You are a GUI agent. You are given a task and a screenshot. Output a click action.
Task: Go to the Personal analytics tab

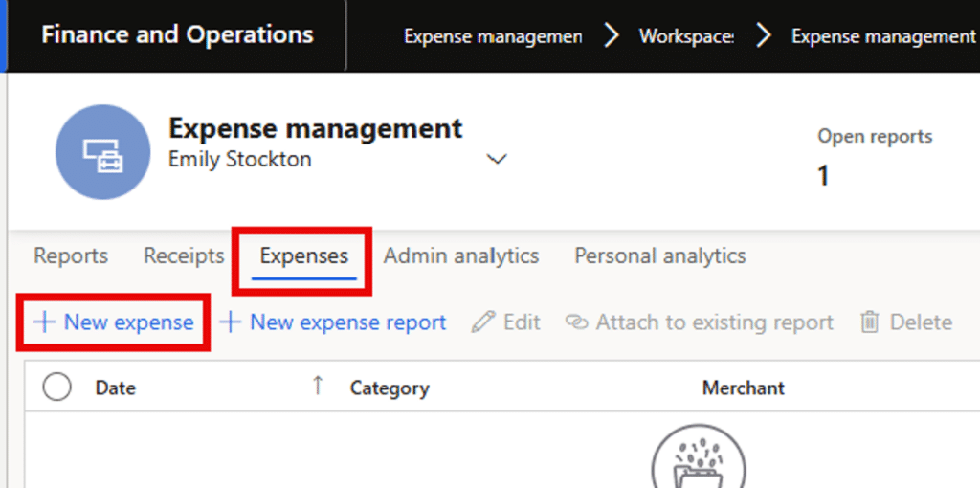tap(659, 256)
